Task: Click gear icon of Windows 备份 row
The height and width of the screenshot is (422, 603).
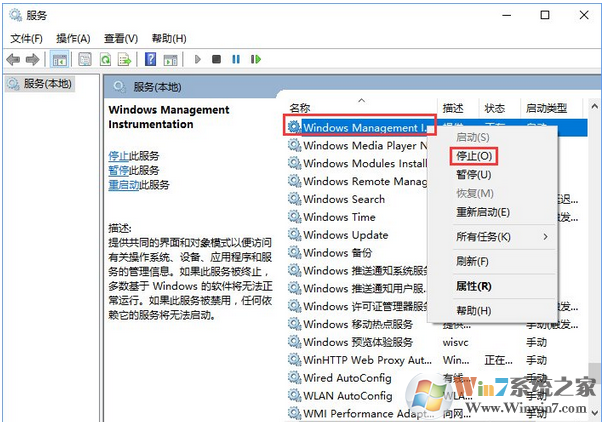Action: pos(294,252)
